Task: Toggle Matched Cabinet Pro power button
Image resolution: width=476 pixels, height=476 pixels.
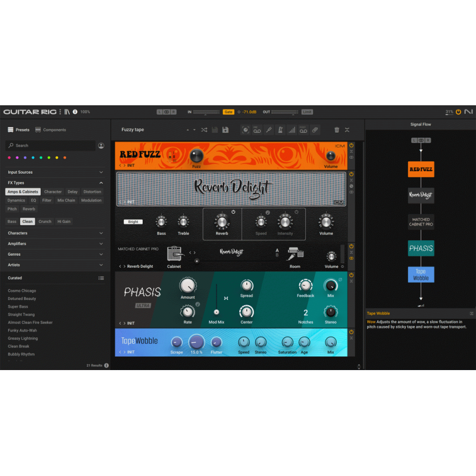Action: coord(351,246)
